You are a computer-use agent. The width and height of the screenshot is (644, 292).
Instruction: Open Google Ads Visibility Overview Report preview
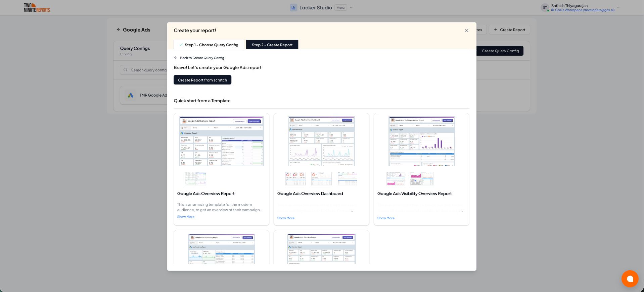(x=421, y=141)
